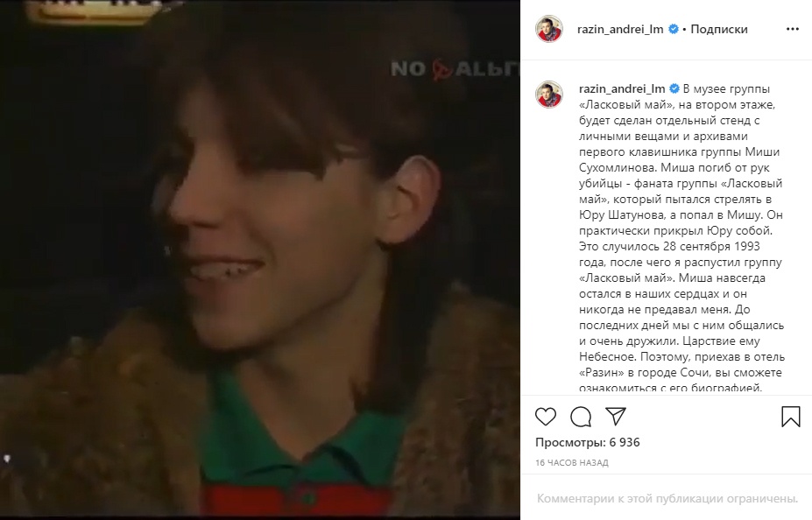Click verified badge next to header username
The image size is (812, 520).
(674, 29)
